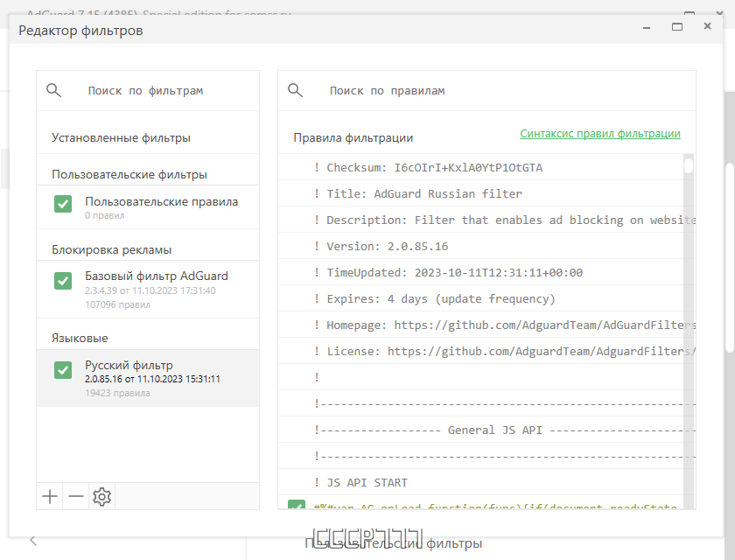Click the General JS API separator line

pyautogui.click(x=486, y=430)
